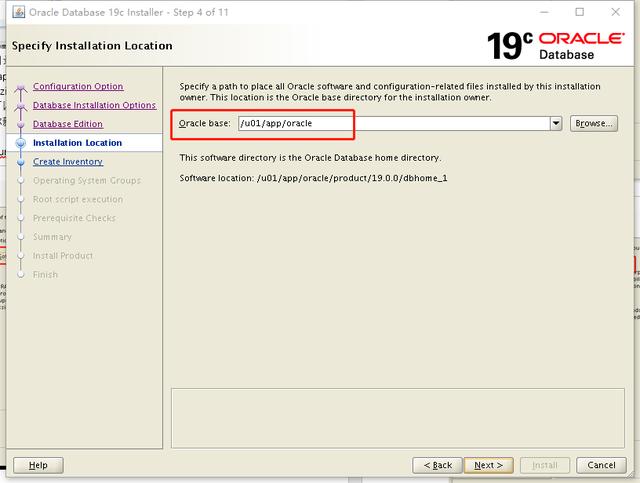Expand the Oracle base dropdown arrow
The width and height of the screenshot is (640, 483).
[x=556, y=123]
